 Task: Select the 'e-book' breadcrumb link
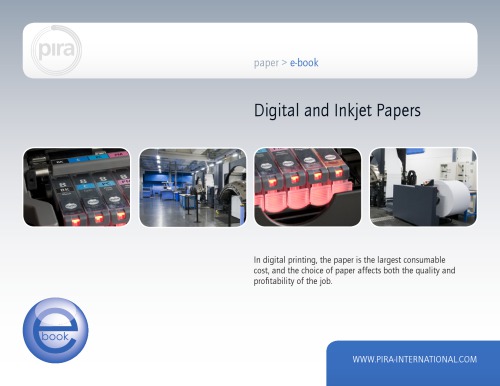(304, 62)
